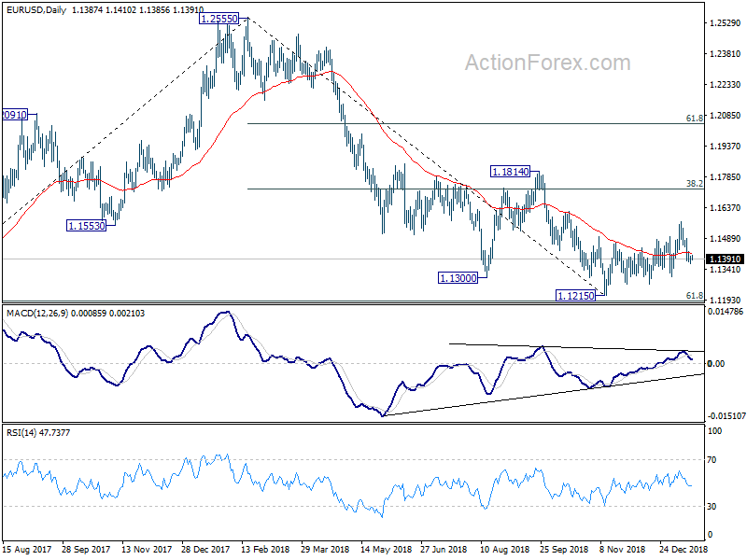Click the 1.13000 low price label
Image resolution: width=747 pixels, height=560 pixels.
click(458, 278)
